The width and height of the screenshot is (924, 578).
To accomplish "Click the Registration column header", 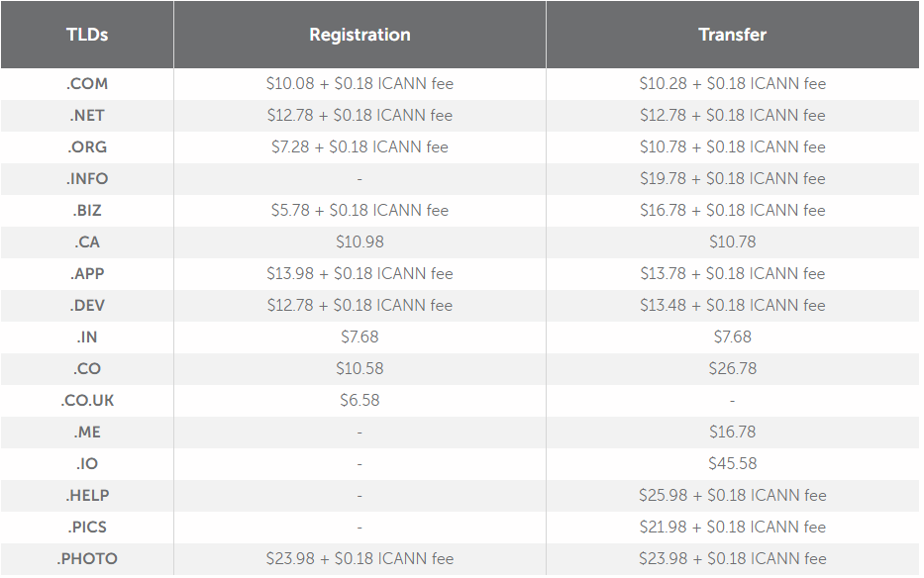I will (x=359, y=35).
